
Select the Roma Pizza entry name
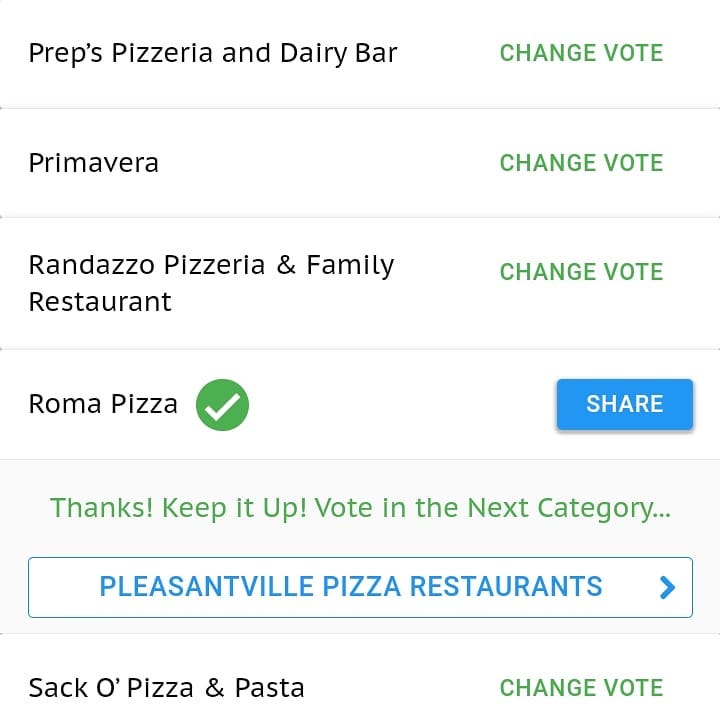click(x=103, y=404)
